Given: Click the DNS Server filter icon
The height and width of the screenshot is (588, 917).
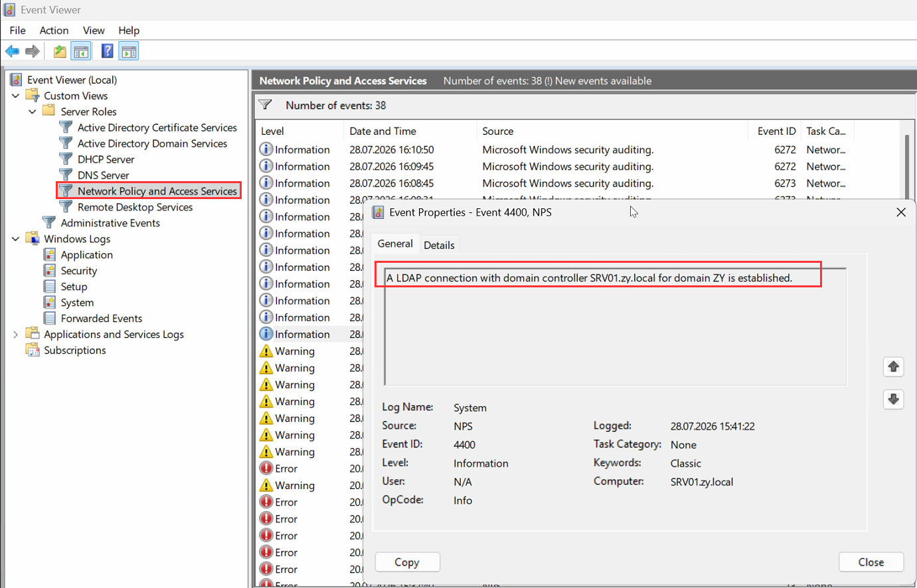Looking at the screenshot, I should (66, 175).
